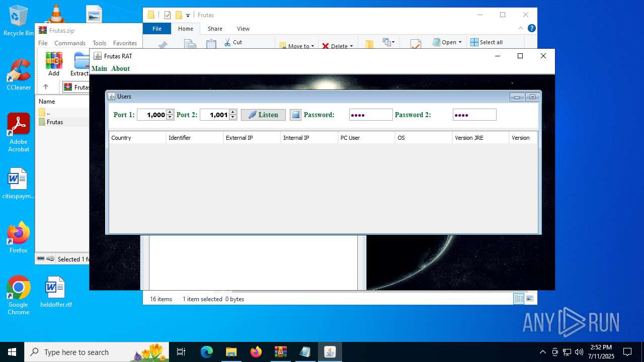644x362 pixels.
Task: Open Adobe Acrobat desktop shortcut
Action: [19, 133]
